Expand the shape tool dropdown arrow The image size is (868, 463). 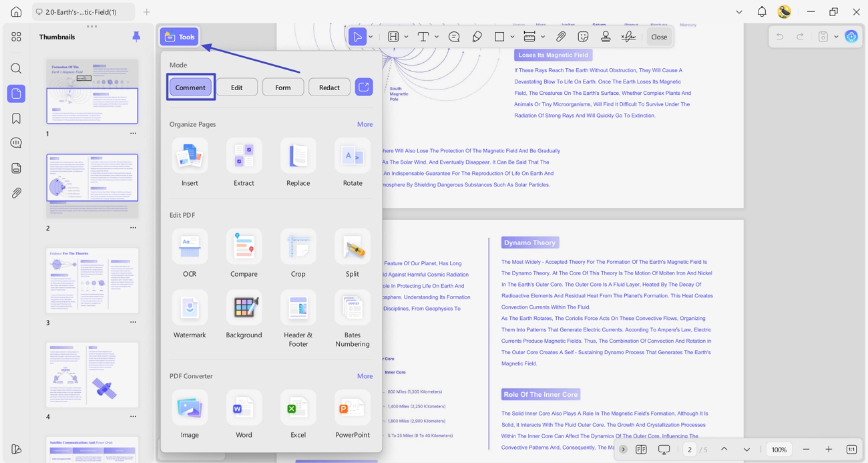click(512, 37)
